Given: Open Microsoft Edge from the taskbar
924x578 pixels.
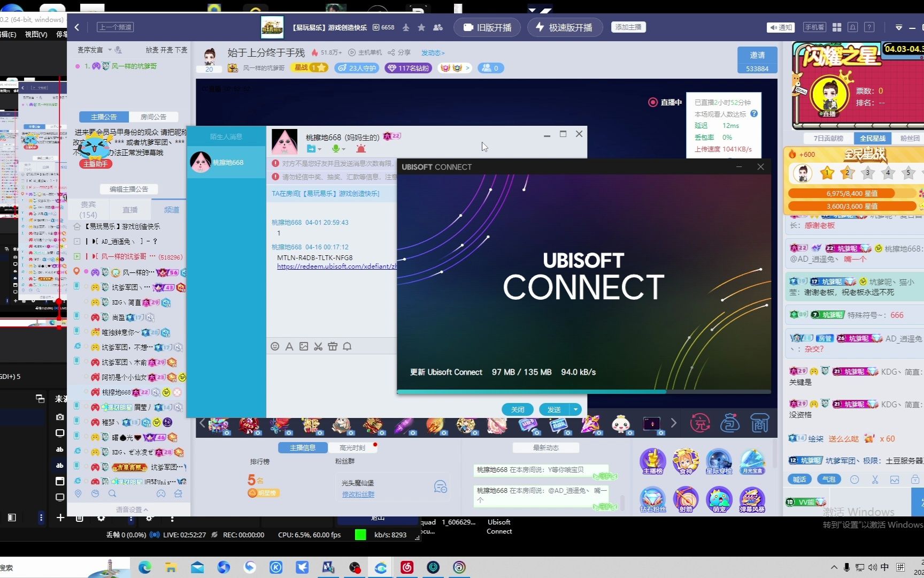Looking at the screenshot, I should pos(145,567).
